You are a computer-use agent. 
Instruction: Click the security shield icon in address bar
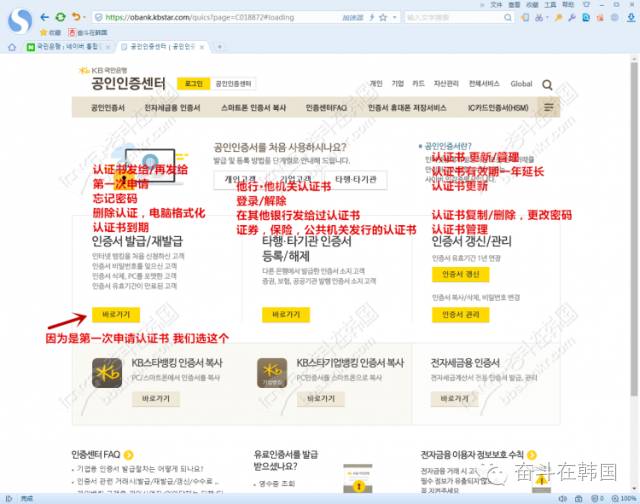pyautogui.click(x=98, y=18)
